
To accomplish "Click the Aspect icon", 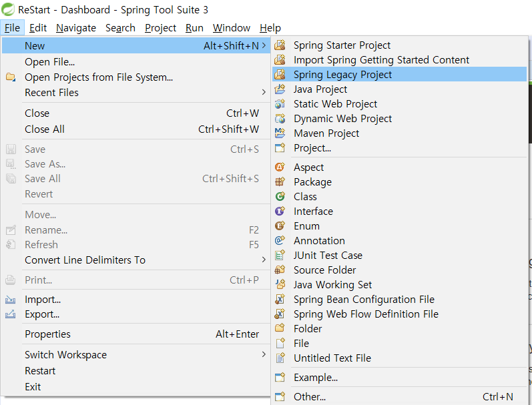I will 280,167.
